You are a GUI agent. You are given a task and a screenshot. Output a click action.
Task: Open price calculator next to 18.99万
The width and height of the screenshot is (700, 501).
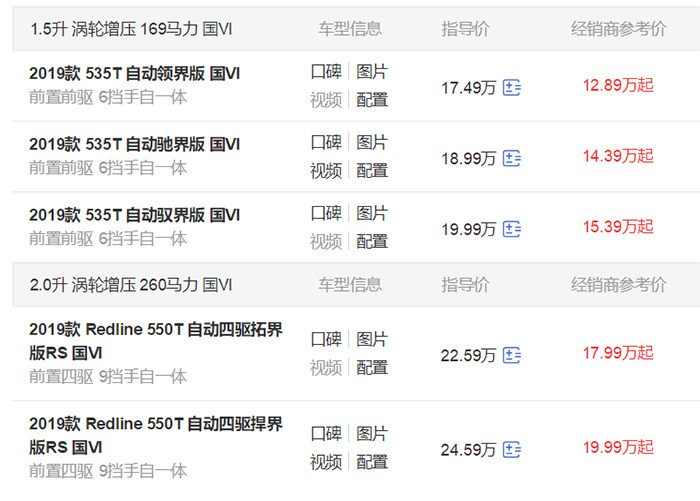pos(512,158)
